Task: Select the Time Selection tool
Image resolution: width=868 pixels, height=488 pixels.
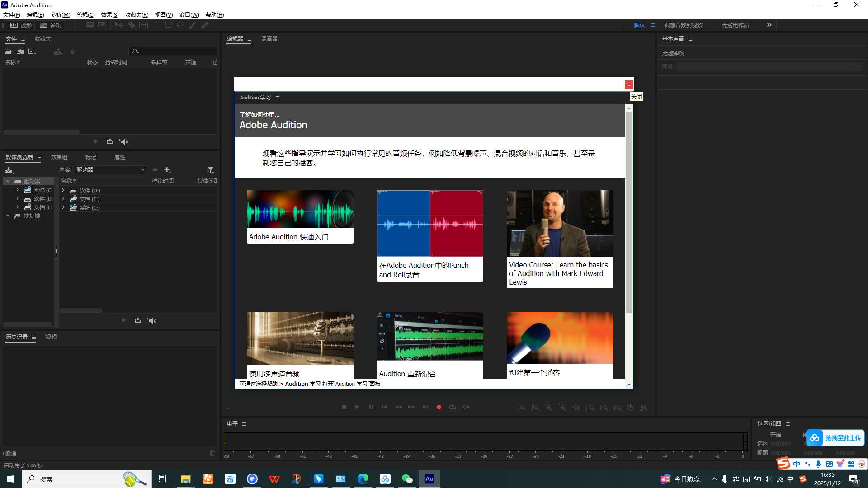Action: coord(156,25)
